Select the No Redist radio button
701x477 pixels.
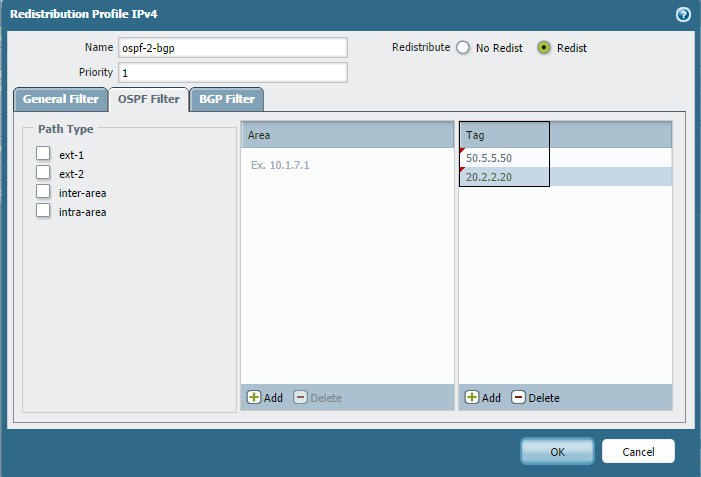[x=463, y=47]
